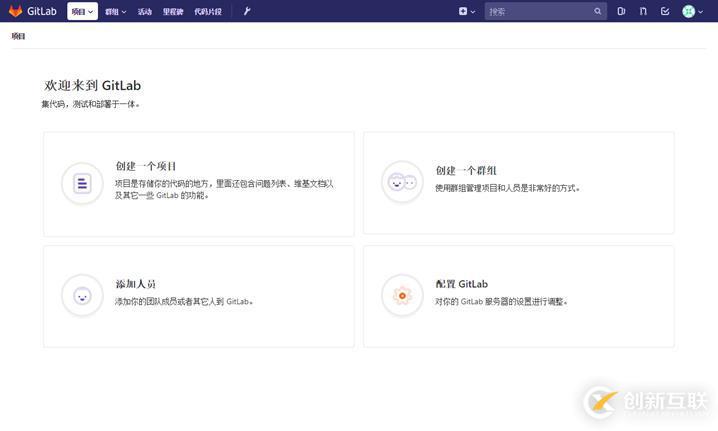Open the 项目 dropdown in navbar
Image resolution: width=718 pixels, height=431 pixels.
pos(82,11)
